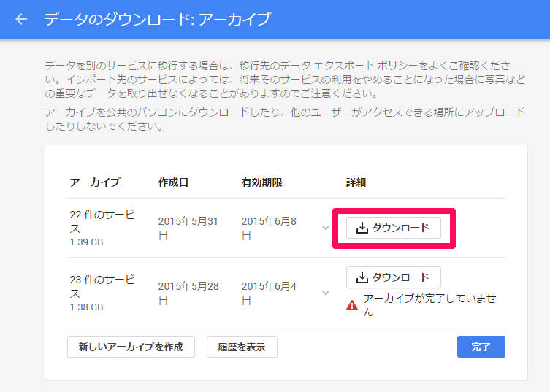The image size is (550, 392).
Task: Expand details of the 1.39 GB archive
Action: (326, 228)
